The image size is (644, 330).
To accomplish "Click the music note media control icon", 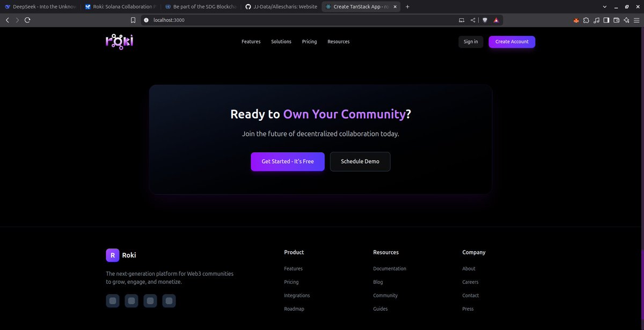I will [x=596, y=20].
